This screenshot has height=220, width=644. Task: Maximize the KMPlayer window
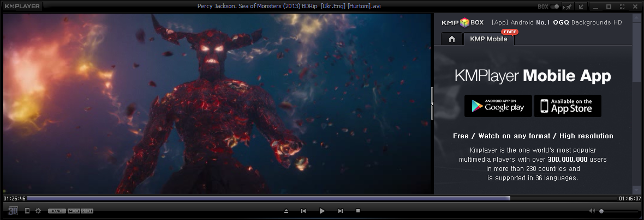click(x=609, y=7)
